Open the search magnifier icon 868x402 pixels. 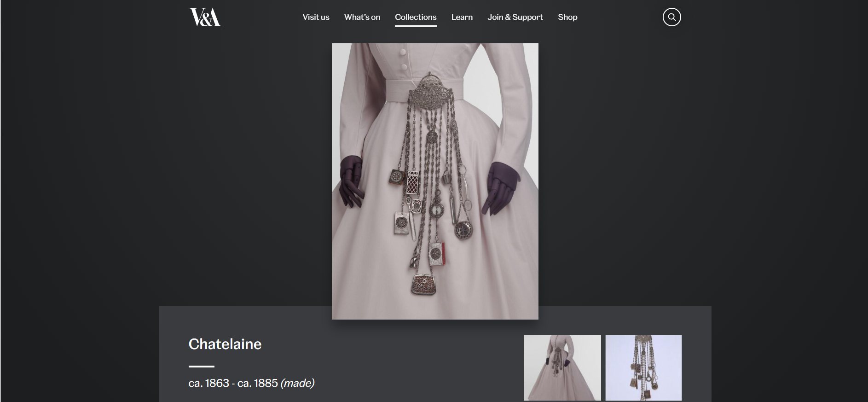click(x=671, y=17)
